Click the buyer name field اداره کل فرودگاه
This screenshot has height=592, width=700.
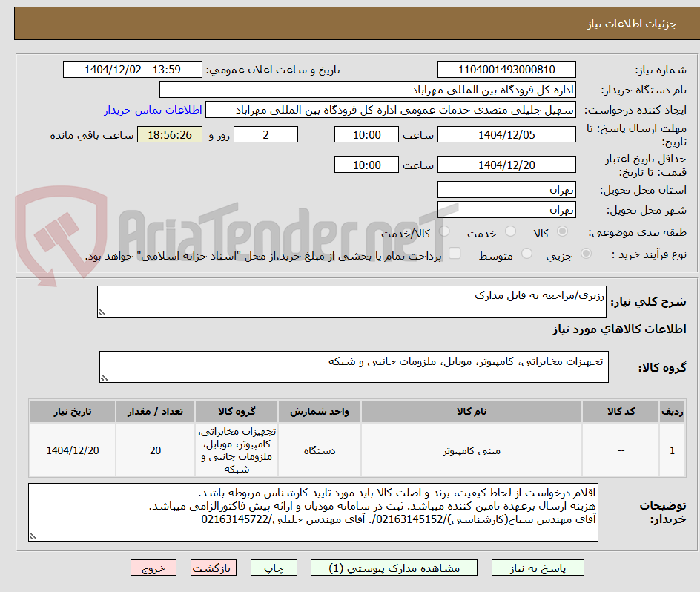(367, 90)
